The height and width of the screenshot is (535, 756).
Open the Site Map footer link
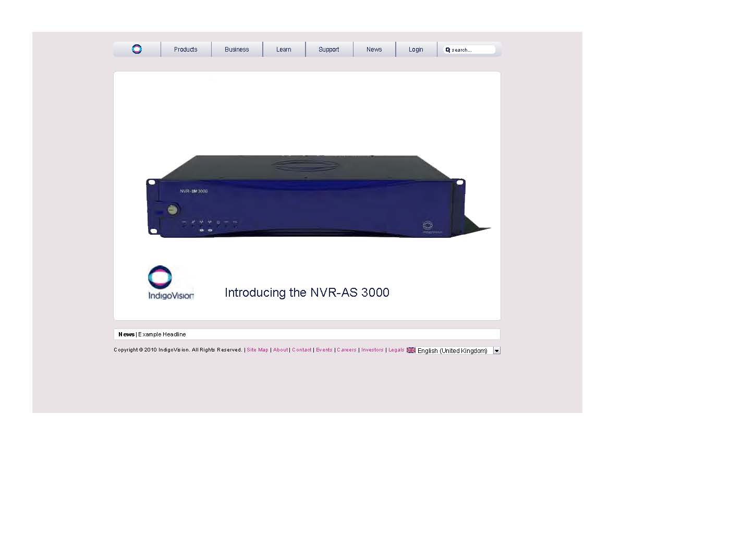click(258, 350)
